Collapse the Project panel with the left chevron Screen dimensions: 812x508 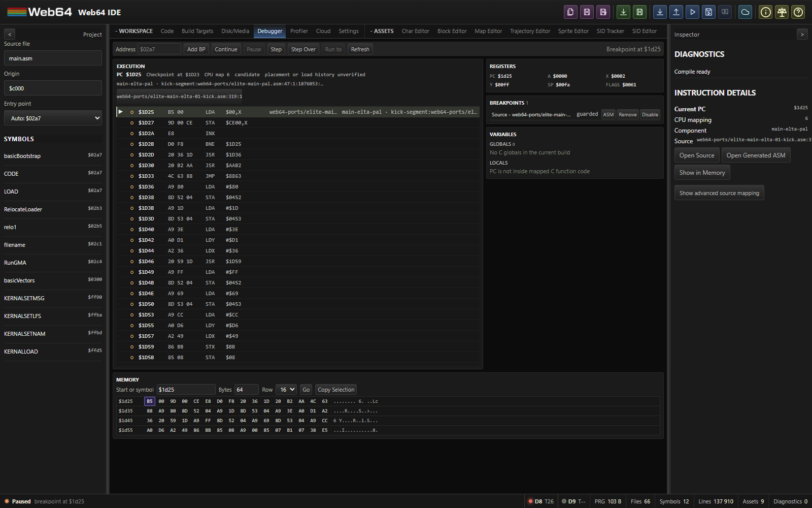[x=10, y=34]
